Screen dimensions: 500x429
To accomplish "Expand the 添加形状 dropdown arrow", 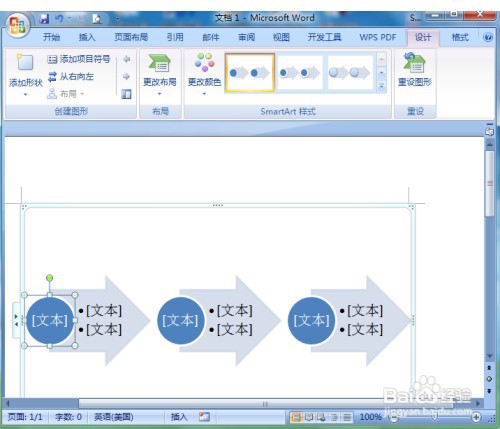I will [x=25, y=95].
